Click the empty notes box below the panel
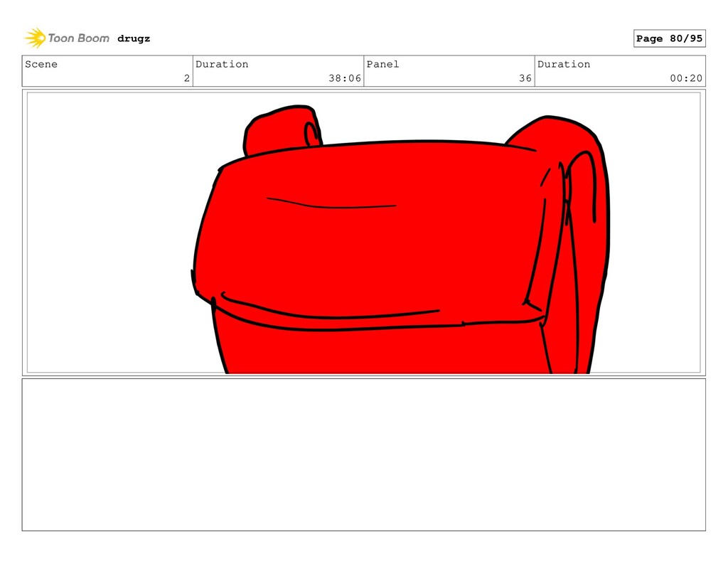 (363, 454)
